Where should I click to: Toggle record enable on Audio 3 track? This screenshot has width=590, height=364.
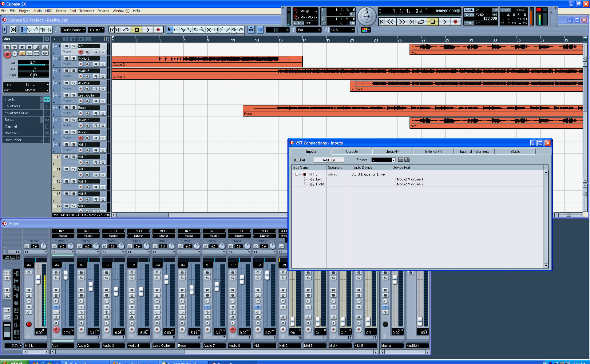tap(81, 77)
